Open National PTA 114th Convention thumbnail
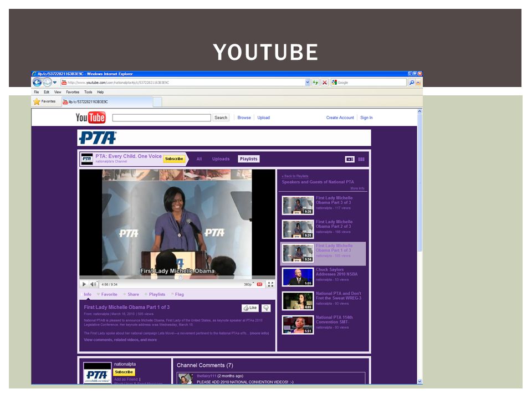Screen dimensions: 532x399 pyautogui.click(x=298, y=325)
